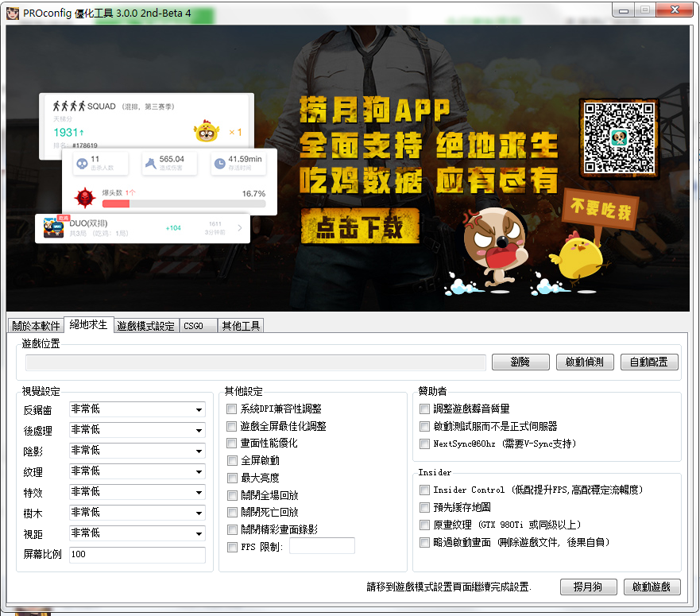Check 關閉精彩畫面錄影 option
The height and width of the screenshot is (616, 700).
(232, 530)
